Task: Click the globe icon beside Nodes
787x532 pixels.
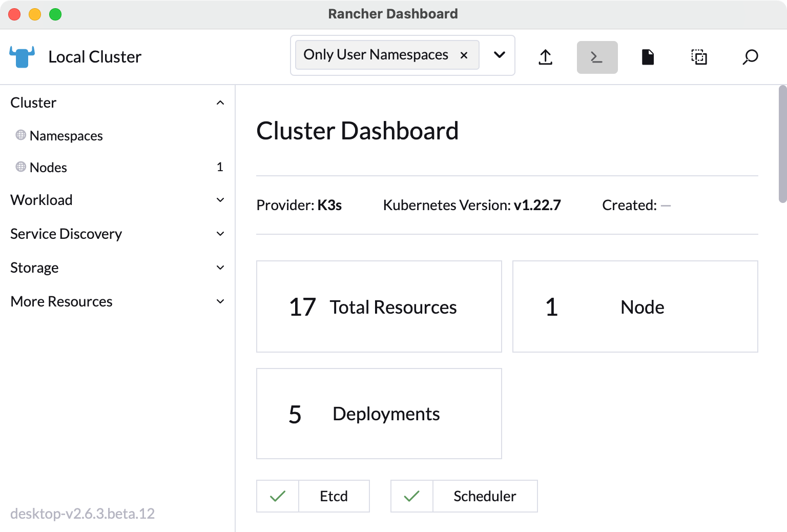Action: 20,167
